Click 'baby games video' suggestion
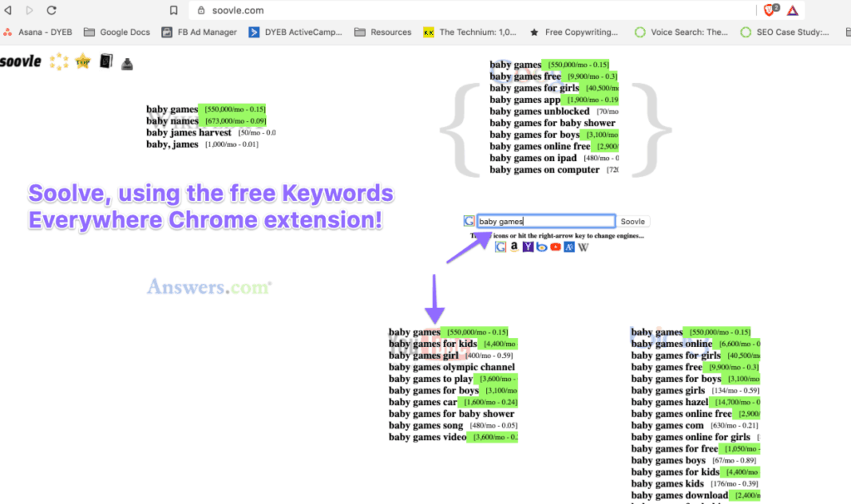Image resolution: width=851 pixels, height=504 pixels. tap(427, 437)
